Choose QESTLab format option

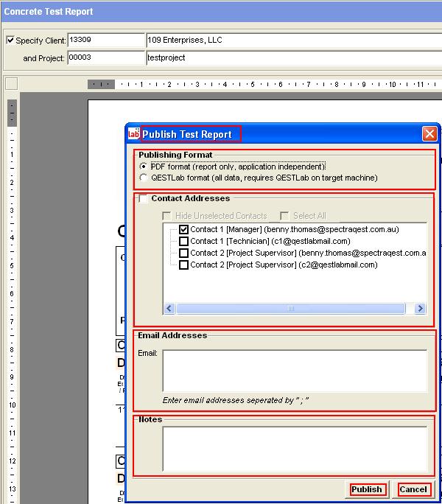coord(144,178)
